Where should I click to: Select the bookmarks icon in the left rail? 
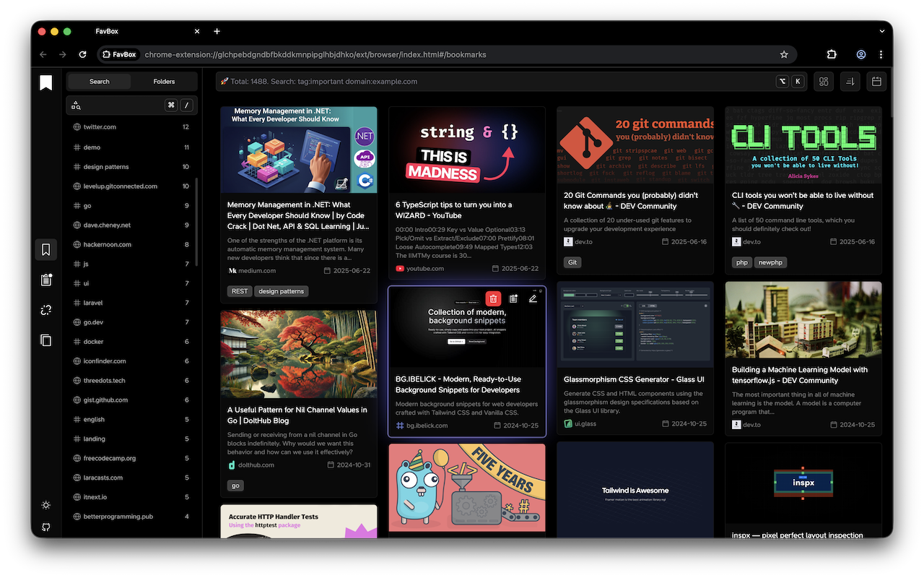[45, 249]
